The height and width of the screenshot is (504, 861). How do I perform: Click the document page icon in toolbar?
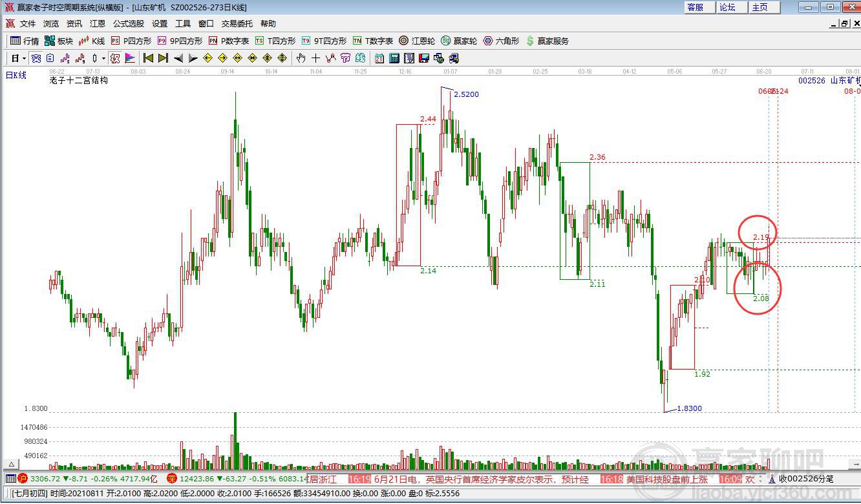click(x=50, y=58)
